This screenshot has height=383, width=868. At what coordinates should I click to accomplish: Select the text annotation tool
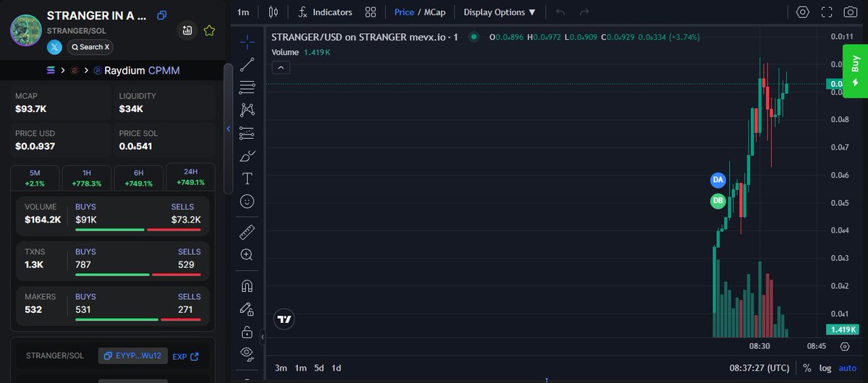[247, 178]
